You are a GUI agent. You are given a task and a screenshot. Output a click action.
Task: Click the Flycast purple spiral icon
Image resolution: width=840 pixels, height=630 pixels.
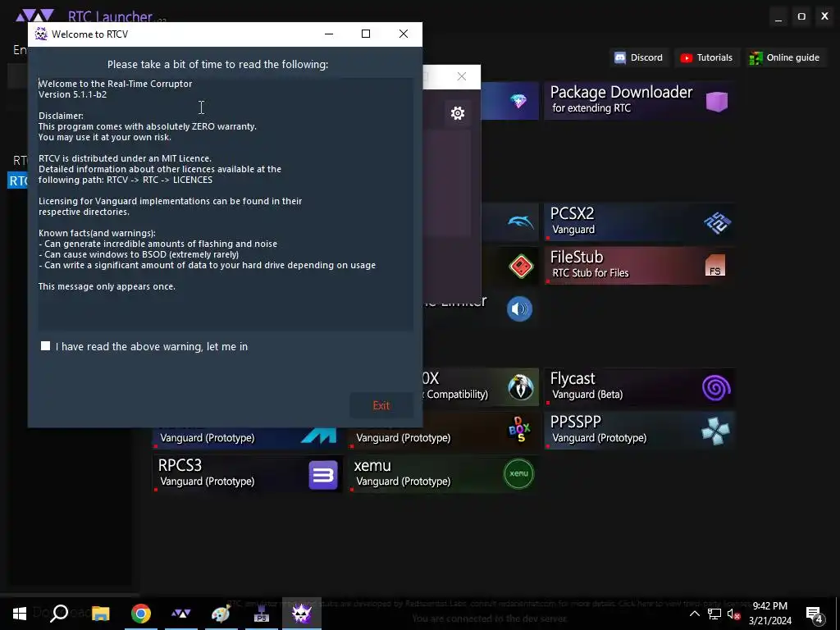716,387
